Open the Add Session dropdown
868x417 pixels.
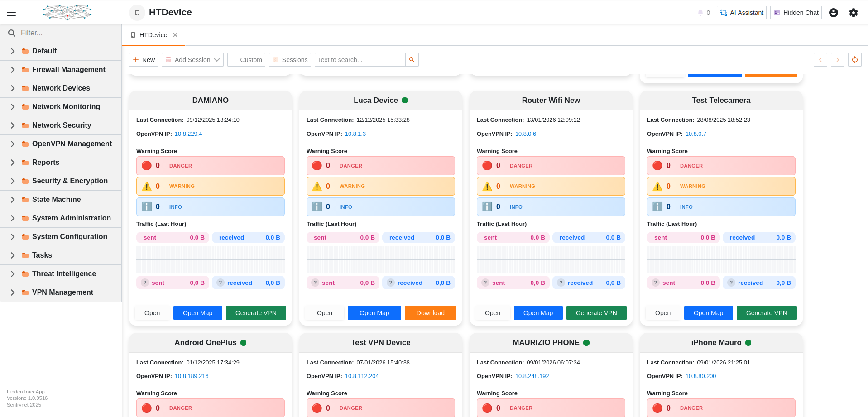tap(192, 60)
